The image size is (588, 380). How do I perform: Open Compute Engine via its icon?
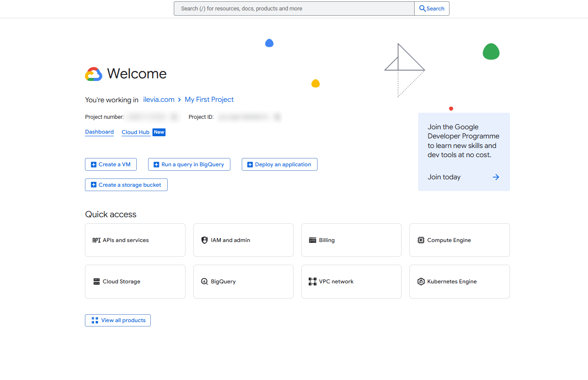coord(421,240)
